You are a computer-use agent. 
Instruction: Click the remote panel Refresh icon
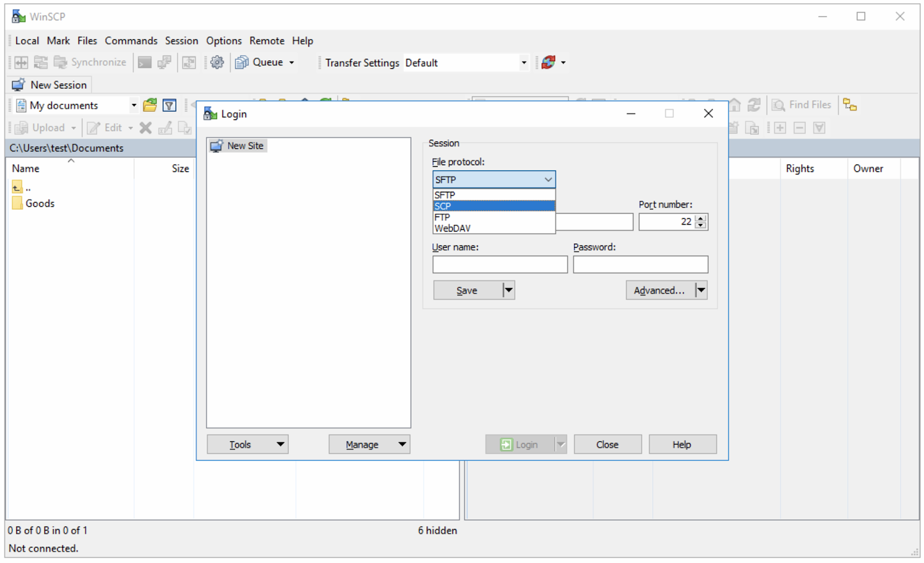tap(754, 105)
